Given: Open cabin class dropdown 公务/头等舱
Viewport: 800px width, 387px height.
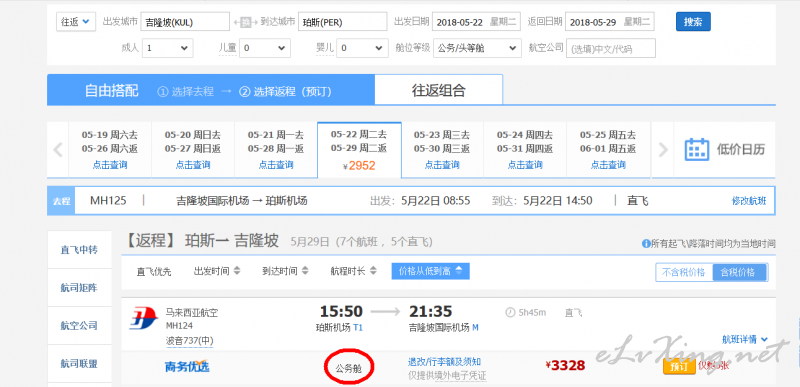Looking at the screenshot, I should 477,48.
